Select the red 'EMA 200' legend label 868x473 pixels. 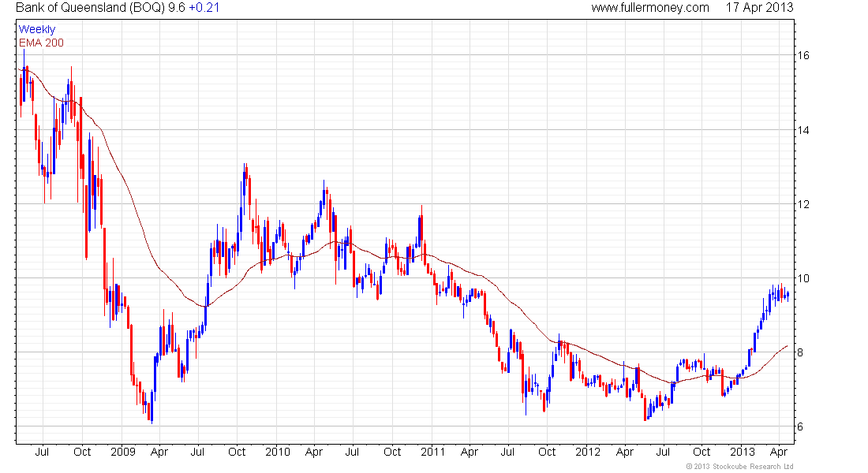coord(42,43)
